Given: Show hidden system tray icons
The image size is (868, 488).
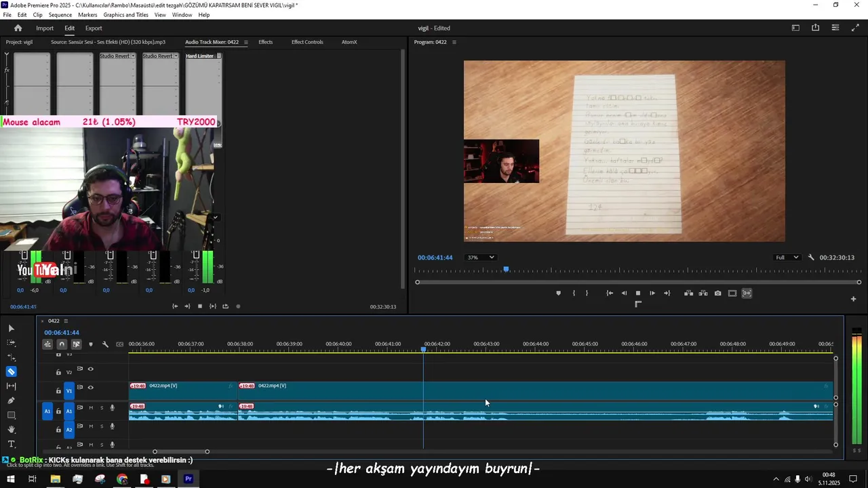Looking at the screenshot, I should pos(776,479).
